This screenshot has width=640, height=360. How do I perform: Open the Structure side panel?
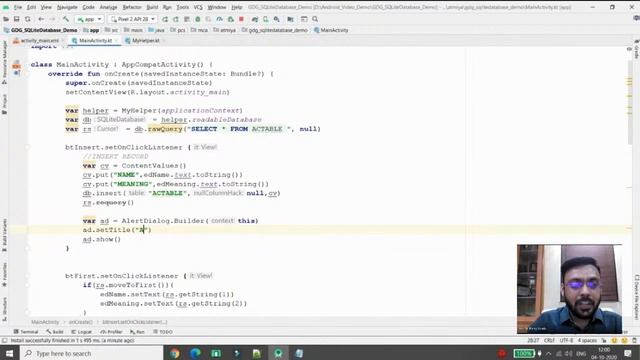[x=4, y=309]
